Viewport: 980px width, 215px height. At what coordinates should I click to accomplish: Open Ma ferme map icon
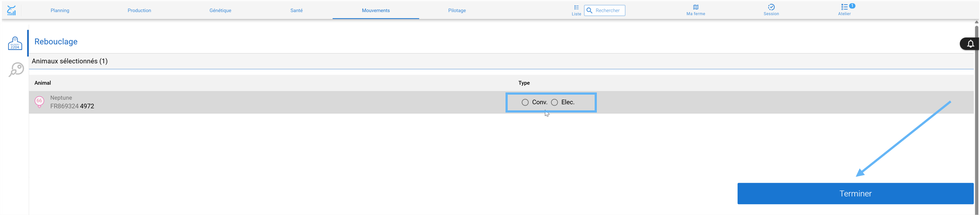coord(696,10)
